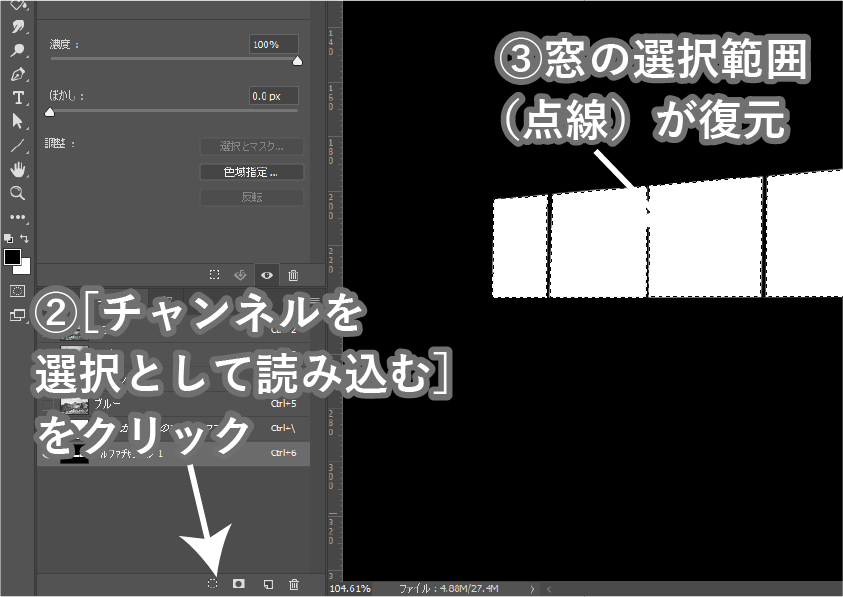Click the density slider handle

click(297, 61)
